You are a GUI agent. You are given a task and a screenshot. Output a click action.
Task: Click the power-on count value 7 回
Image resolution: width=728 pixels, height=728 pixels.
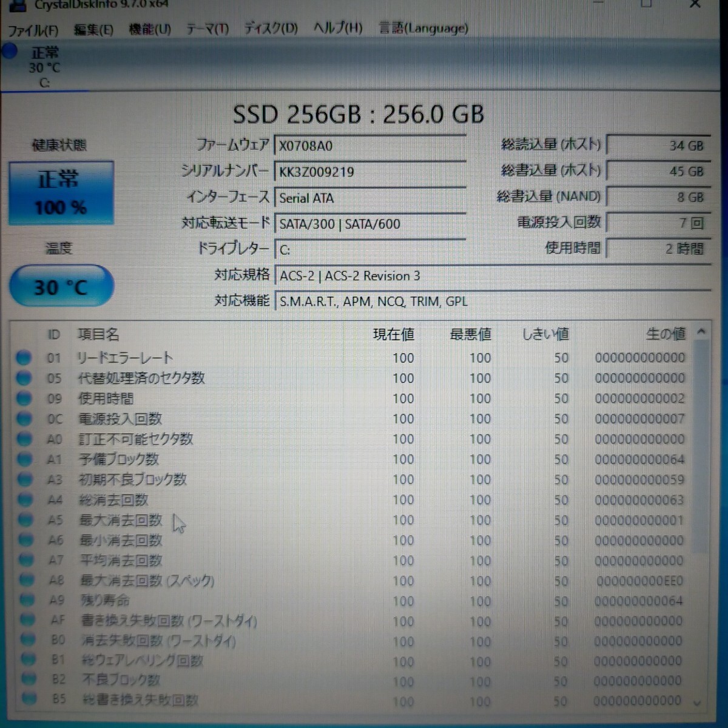coord(659,223)
